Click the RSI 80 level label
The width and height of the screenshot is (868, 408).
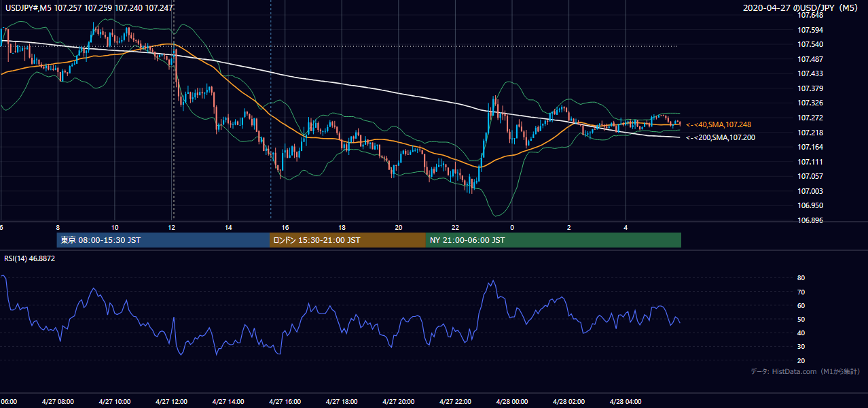tap(801, 278)
